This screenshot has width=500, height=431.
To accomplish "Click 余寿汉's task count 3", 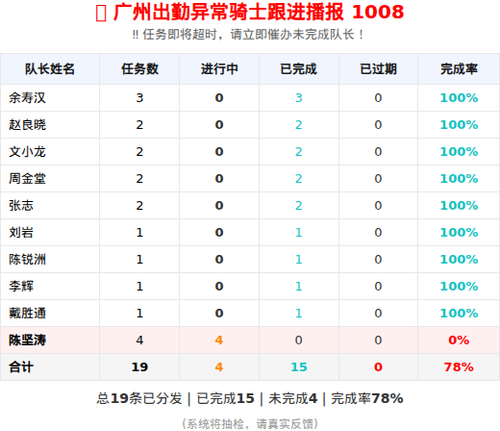I will point(140,98).
